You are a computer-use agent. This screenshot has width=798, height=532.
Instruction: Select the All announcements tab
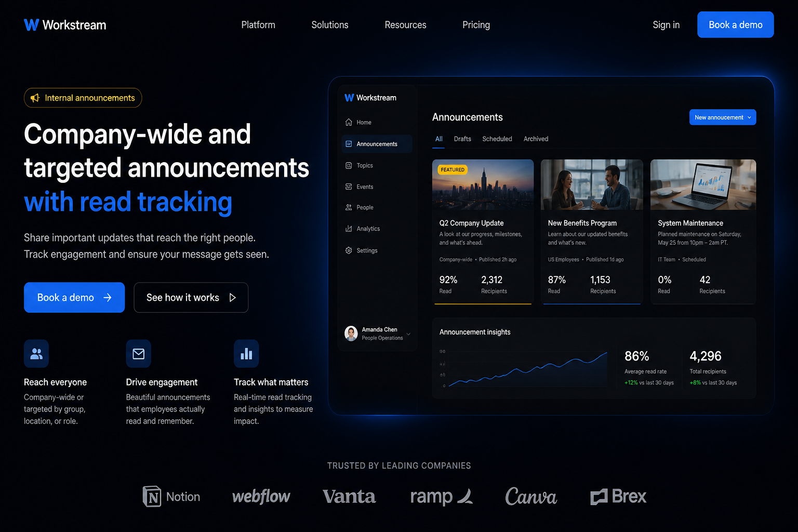tap(439, 139)
